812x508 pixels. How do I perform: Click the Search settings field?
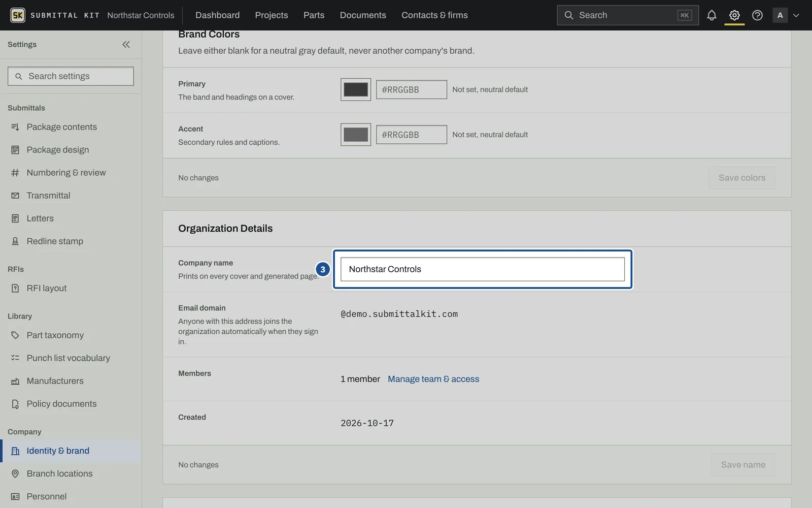pos(71,76)
